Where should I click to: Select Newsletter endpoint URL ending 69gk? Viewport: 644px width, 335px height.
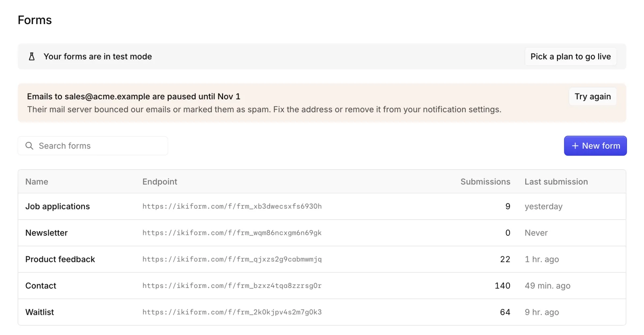[232, 233]
